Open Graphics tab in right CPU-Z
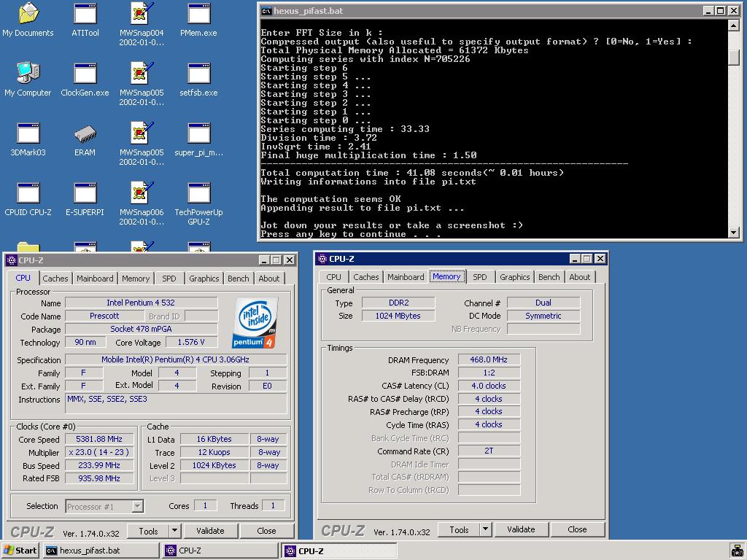The height and width of the screenshot is (560, 747). pos(514,277)
